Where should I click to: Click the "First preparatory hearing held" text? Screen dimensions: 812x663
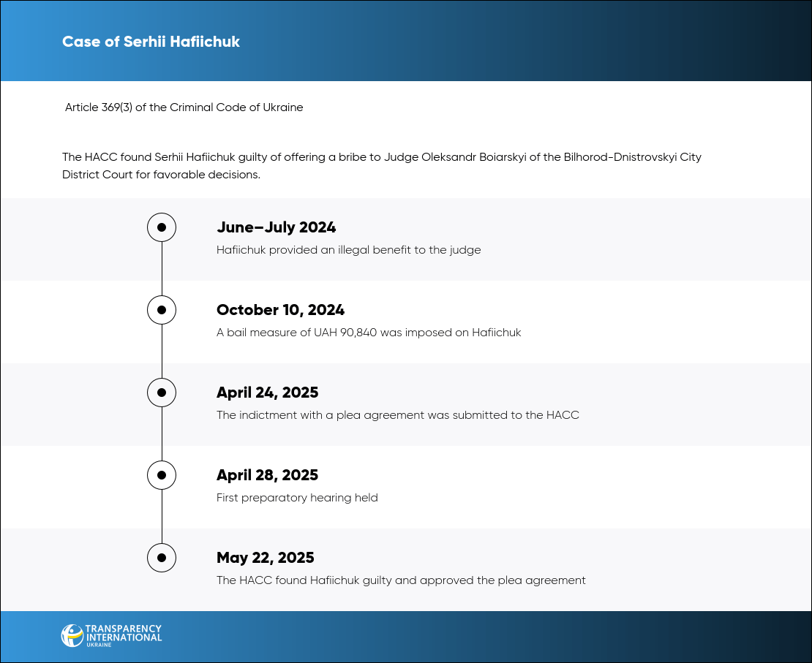tap(297, 498)
